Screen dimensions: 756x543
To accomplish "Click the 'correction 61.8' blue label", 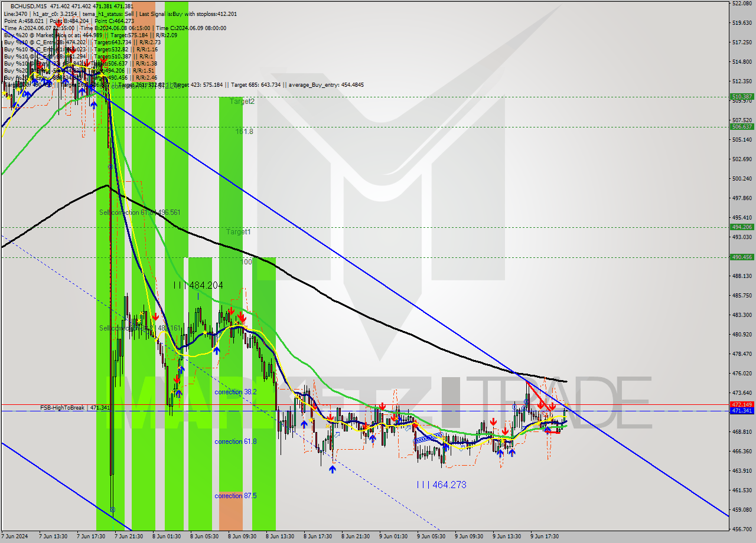I will point(236,441).
